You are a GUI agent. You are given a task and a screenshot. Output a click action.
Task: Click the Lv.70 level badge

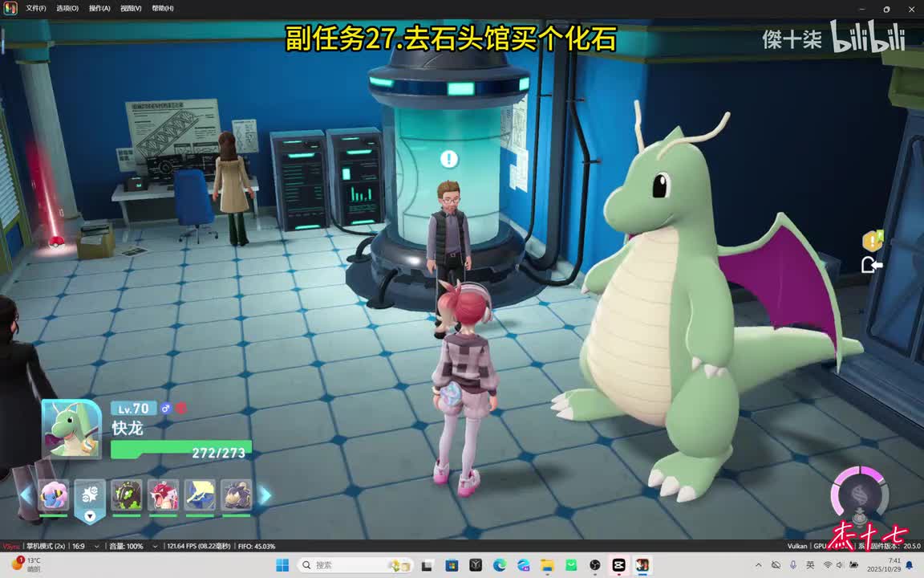[x=134, y=408]
